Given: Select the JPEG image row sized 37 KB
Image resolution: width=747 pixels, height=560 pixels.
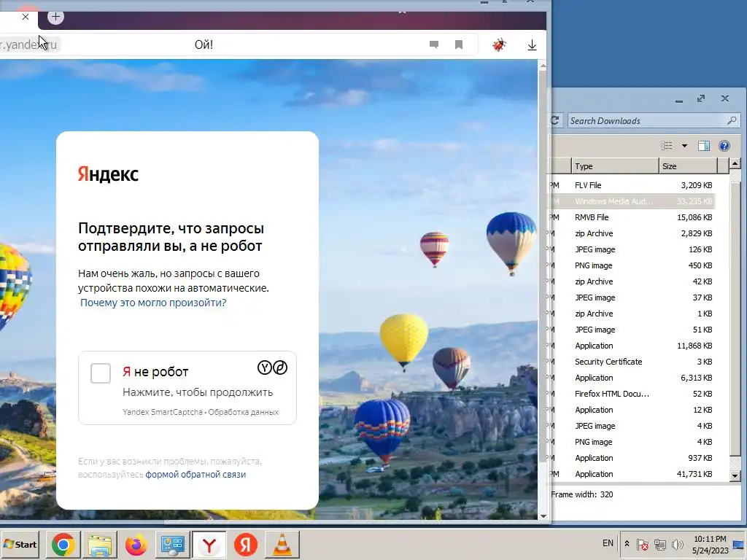Looking at the screenshot, I should pos(632,297).
